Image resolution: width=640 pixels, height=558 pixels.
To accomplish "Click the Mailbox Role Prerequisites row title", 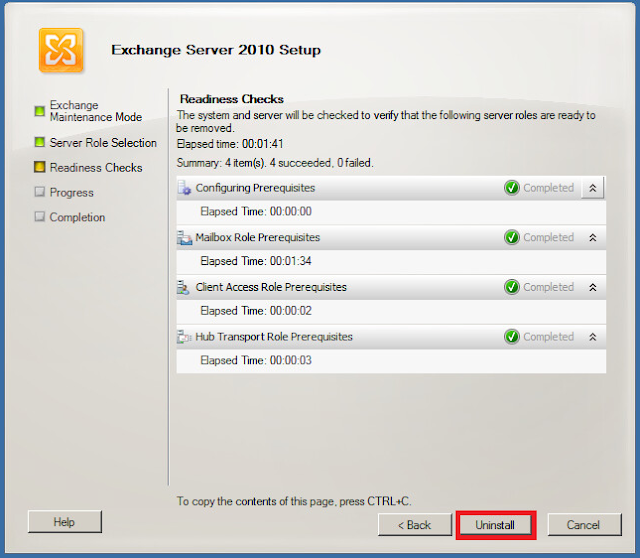I will click(x=258, y=238).
